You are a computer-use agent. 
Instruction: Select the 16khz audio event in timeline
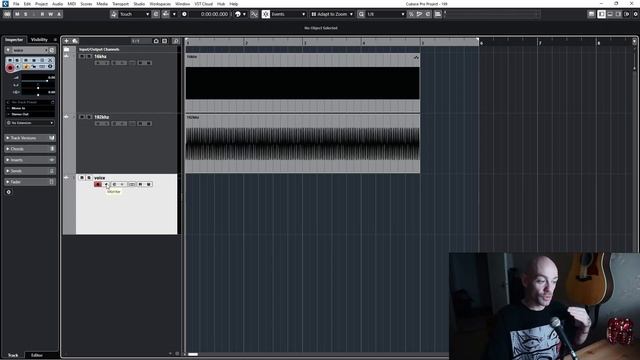click(x=302, y=83)
